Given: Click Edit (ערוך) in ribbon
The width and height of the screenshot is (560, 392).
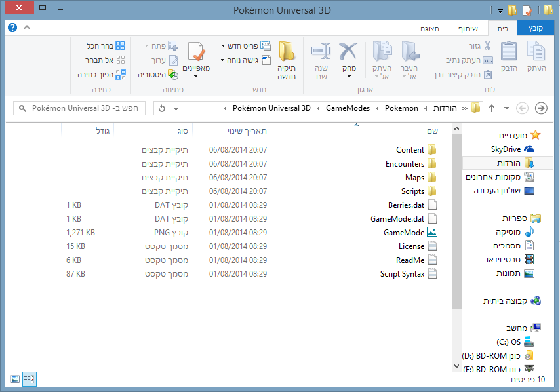Looking at the screenshot, I should tap(165, 60).
